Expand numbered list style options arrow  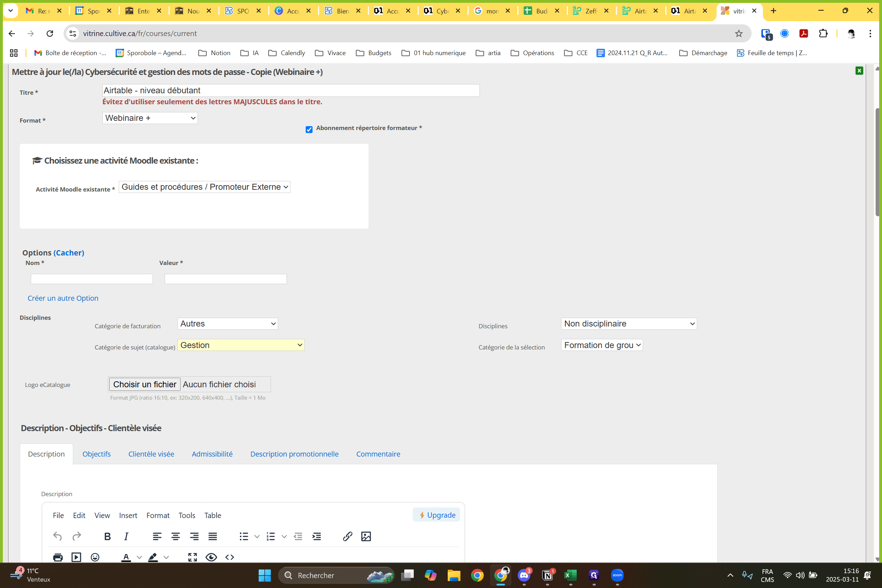(284, 536)
